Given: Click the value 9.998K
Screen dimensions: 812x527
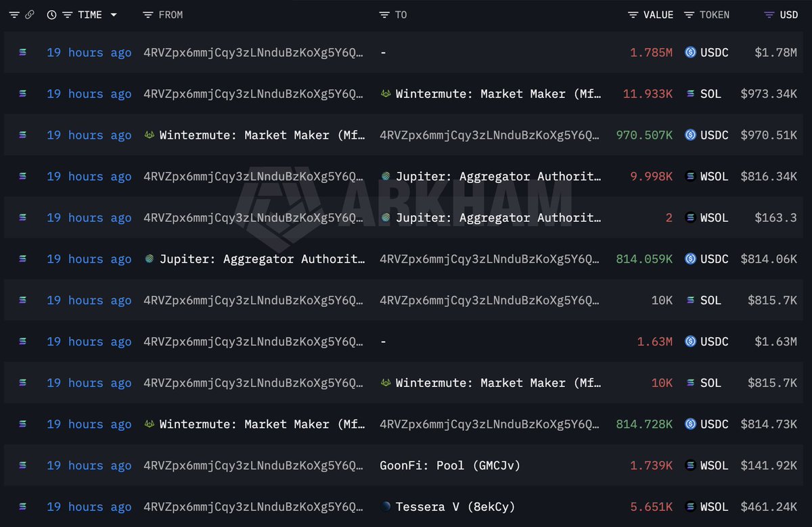Looking at the screenshot, I should tap(652, 176).
